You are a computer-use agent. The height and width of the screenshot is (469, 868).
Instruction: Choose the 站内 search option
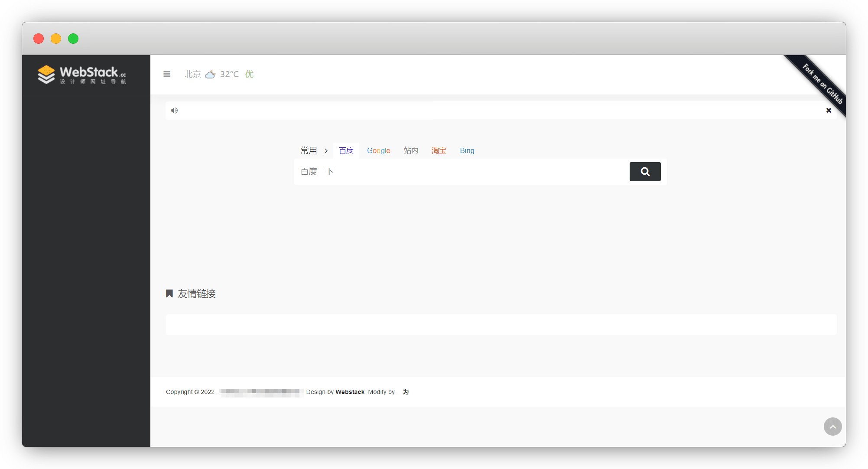point(410,151)
